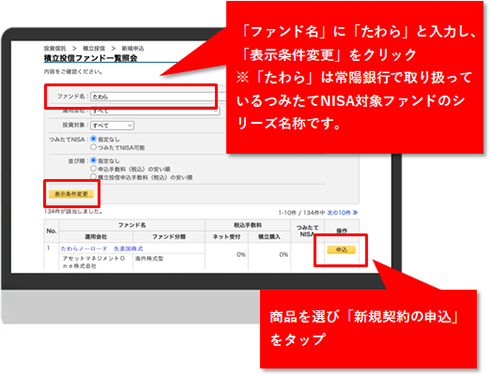
Task: Click the 申込 button for fund 1
Action: click(341, 250)
